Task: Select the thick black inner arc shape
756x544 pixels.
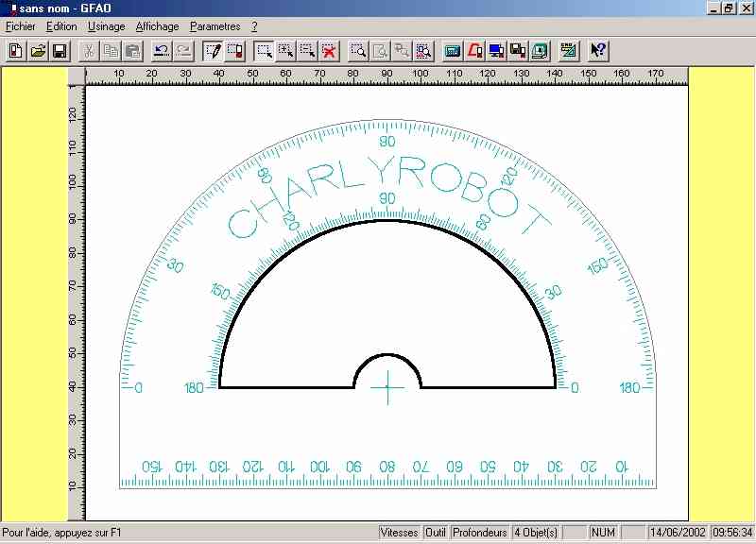Action: tap(387, 221)
